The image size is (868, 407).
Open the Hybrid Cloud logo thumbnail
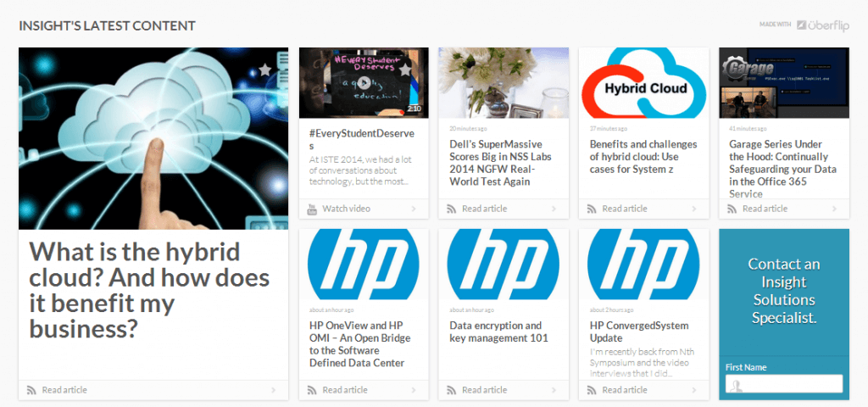(x=643, y=83)
